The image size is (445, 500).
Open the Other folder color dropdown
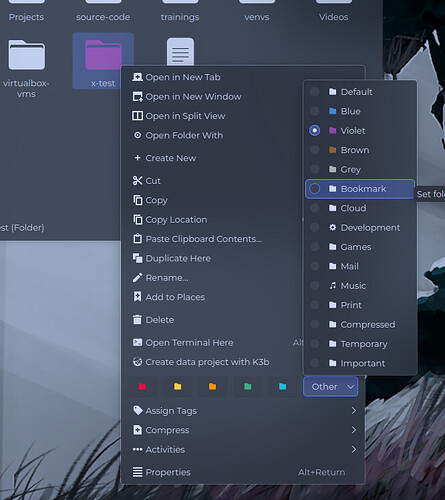pos(331,387)
